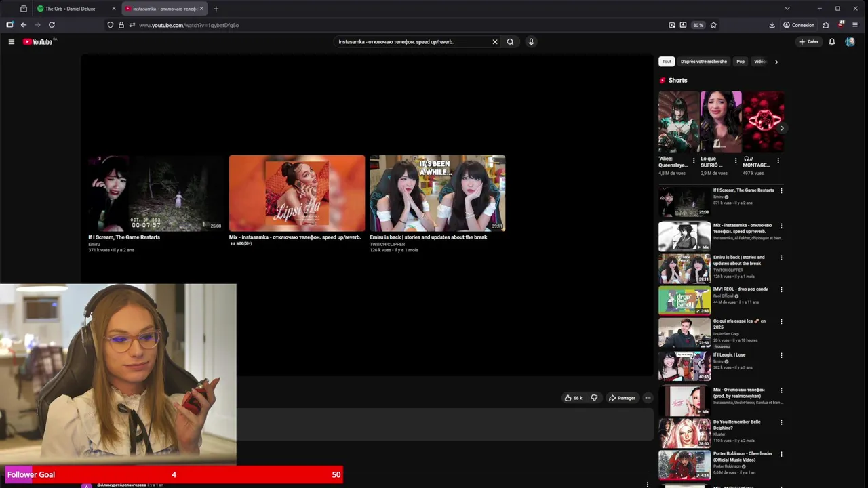The image size is (868, 488).
Task: Run search with the magnifier icon
Action: [x=510, y=42]
